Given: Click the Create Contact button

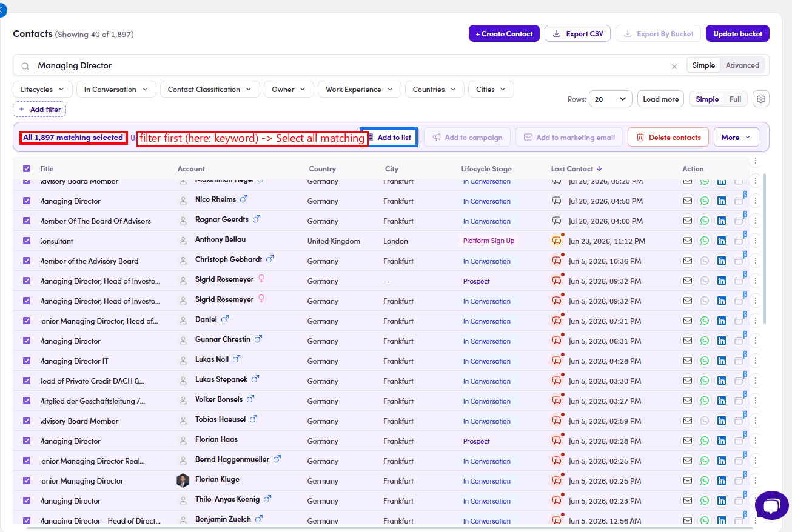Looking at the screenshot, I should tap(504, 34).
